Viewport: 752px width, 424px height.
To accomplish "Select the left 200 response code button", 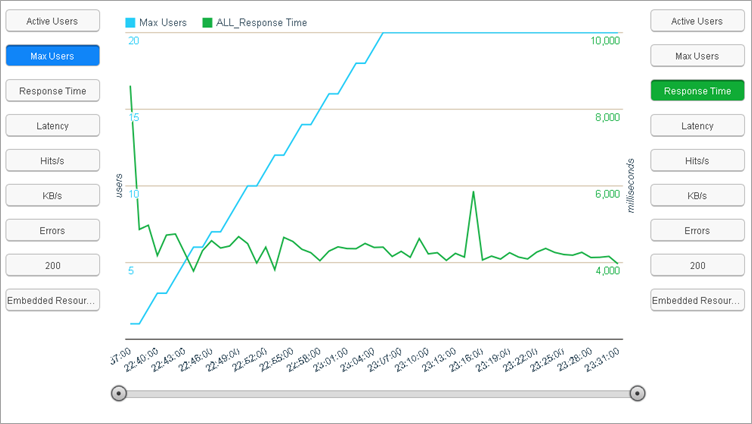I will pyautogui.click(x=53, y=265).
